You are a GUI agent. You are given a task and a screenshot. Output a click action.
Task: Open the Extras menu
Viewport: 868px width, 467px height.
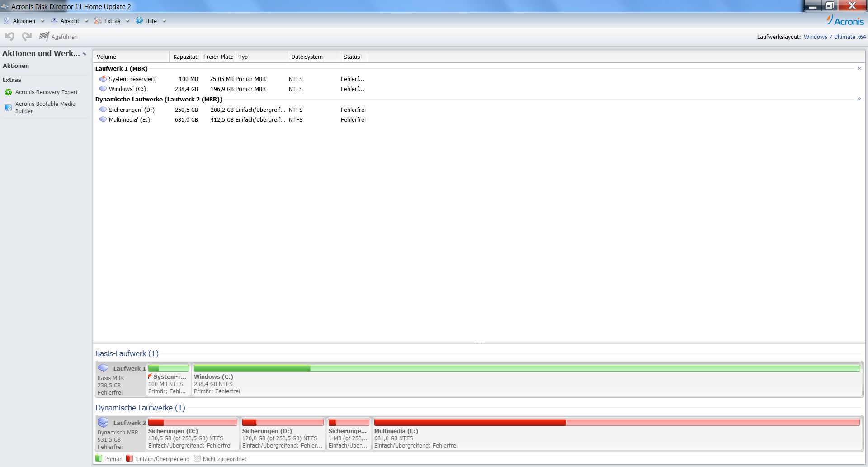pyautogui.click(x=112, y=21)
